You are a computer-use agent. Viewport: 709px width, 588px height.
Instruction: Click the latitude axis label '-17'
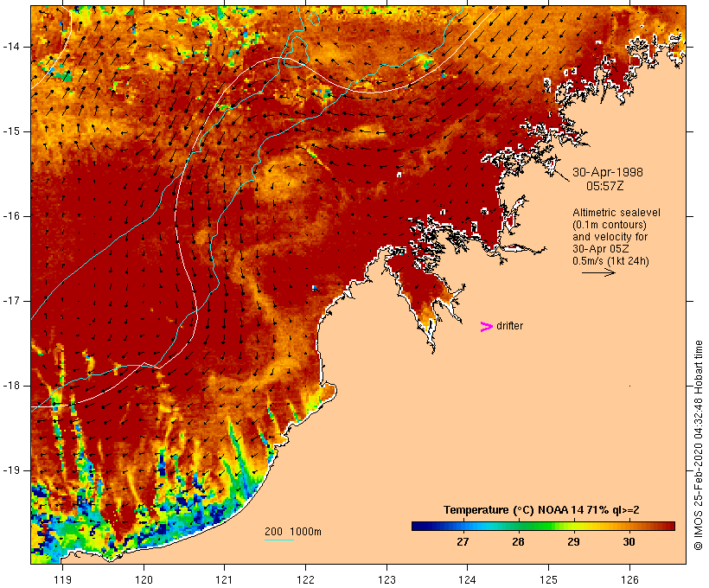(11, 301)
